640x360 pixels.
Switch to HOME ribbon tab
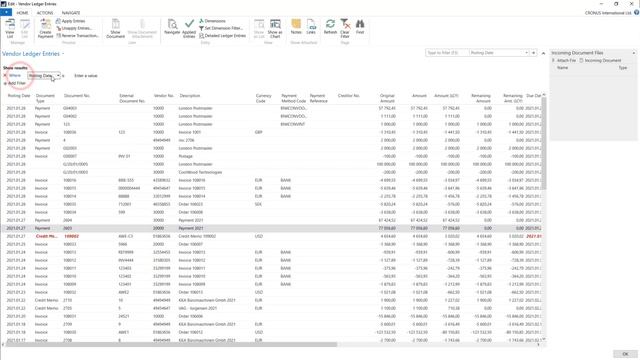pos(22,13)
